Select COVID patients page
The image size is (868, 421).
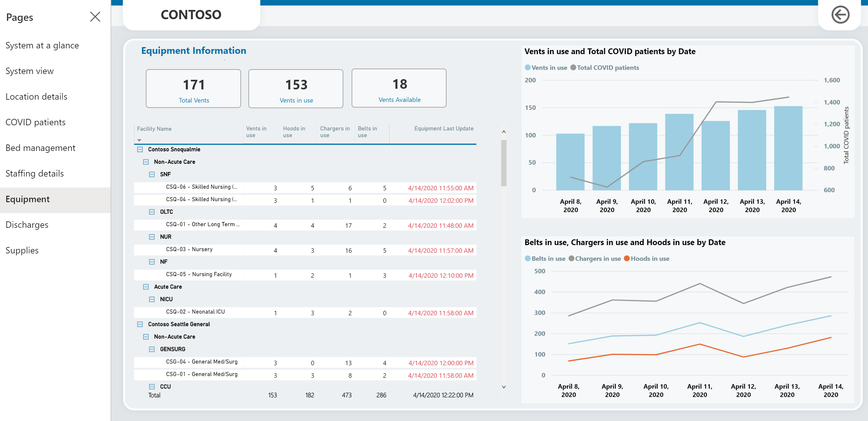[x=36, y=122]
